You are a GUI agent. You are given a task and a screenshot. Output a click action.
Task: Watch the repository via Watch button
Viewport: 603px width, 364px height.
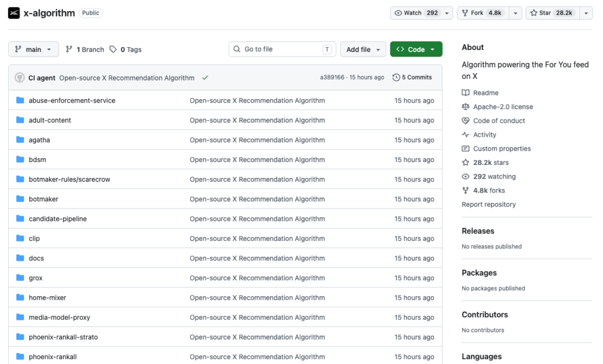(x=416, y=13)
